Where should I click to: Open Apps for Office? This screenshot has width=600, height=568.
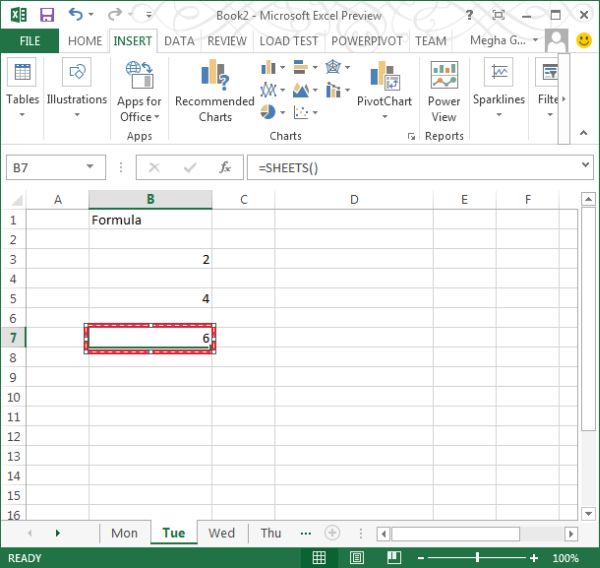[x=139, y=92]
